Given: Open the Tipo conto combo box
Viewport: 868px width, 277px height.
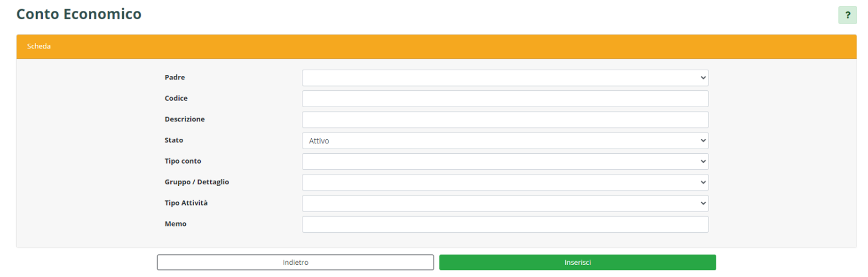Looking at the screenshot, I should (505, 161).
